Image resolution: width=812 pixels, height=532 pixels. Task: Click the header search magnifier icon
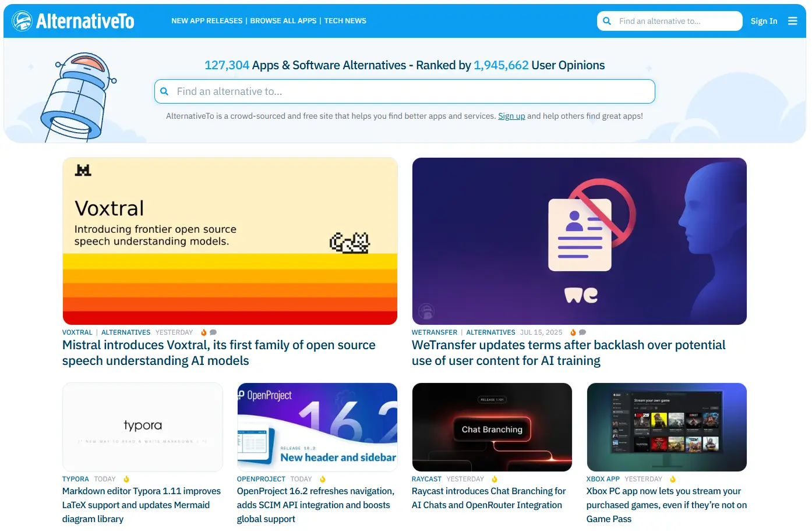(607, 21)
